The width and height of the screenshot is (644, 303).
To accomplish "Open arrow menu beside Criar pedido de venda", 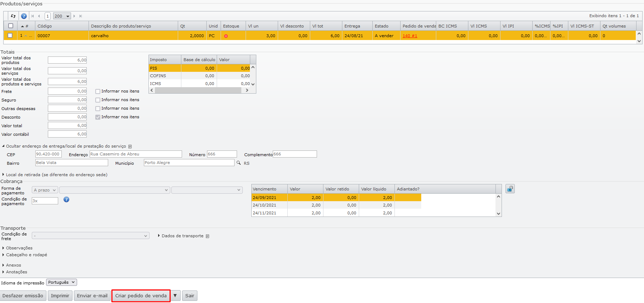I will pyautogui.click(x=175, y=295).
